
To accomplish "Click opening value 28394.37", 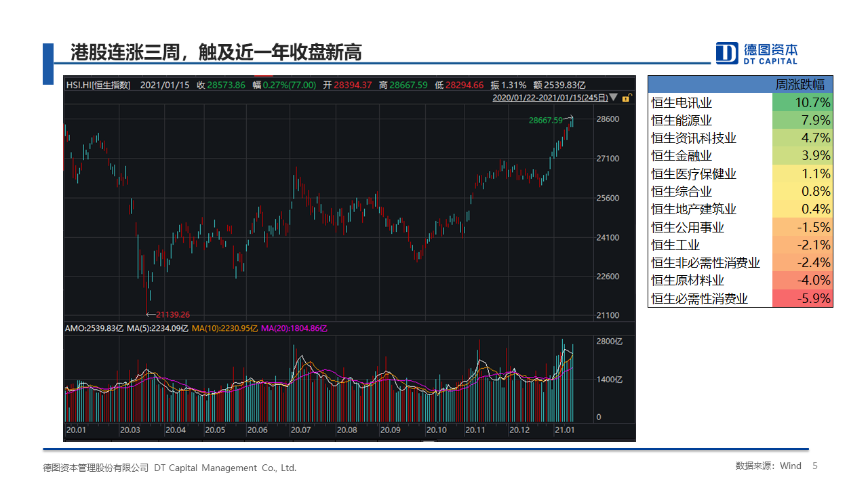I will pyautogui.click(x=353, y=85).
